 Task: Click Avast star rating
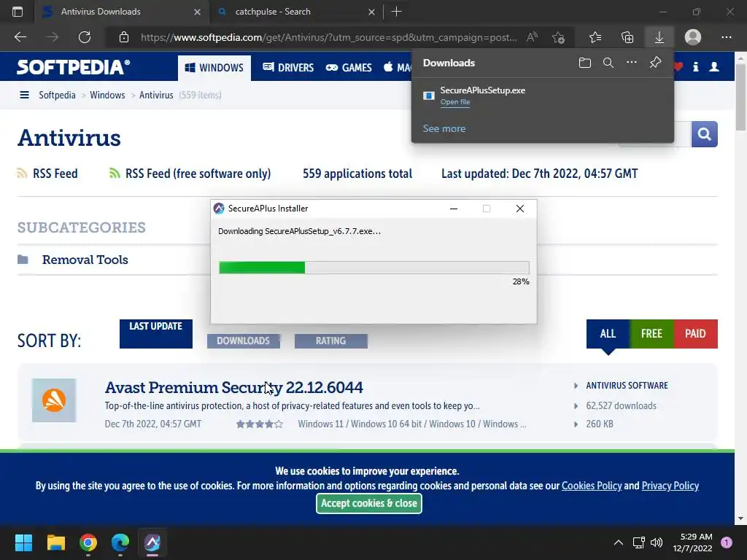(260, 424)
